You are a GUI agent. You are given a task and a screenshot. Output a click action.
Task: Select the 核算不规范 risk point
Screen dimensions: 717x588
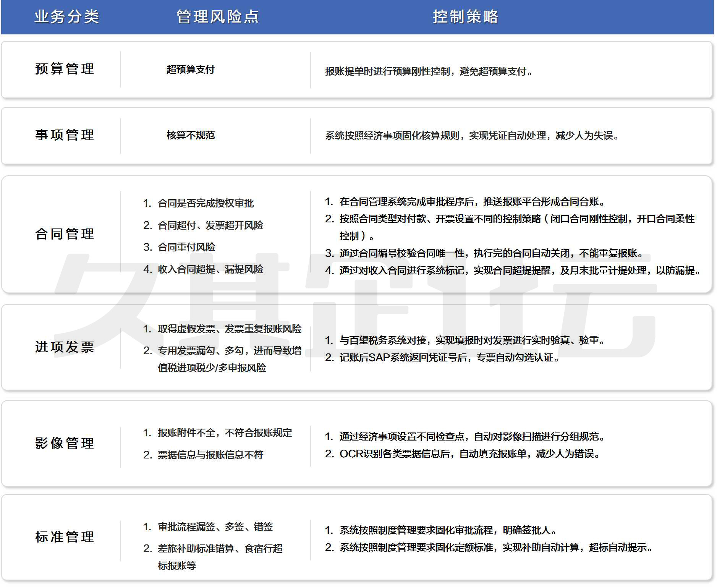click(190, 135)
